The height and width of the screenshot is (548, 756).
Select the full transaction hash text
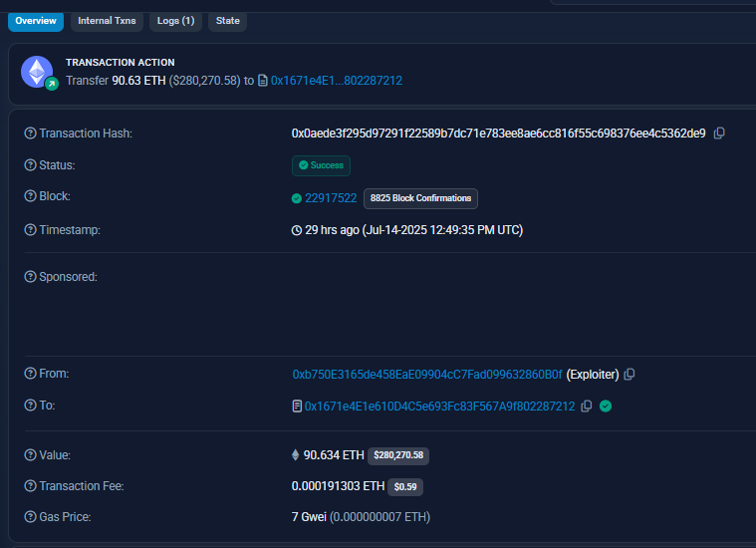coord(499,134)
